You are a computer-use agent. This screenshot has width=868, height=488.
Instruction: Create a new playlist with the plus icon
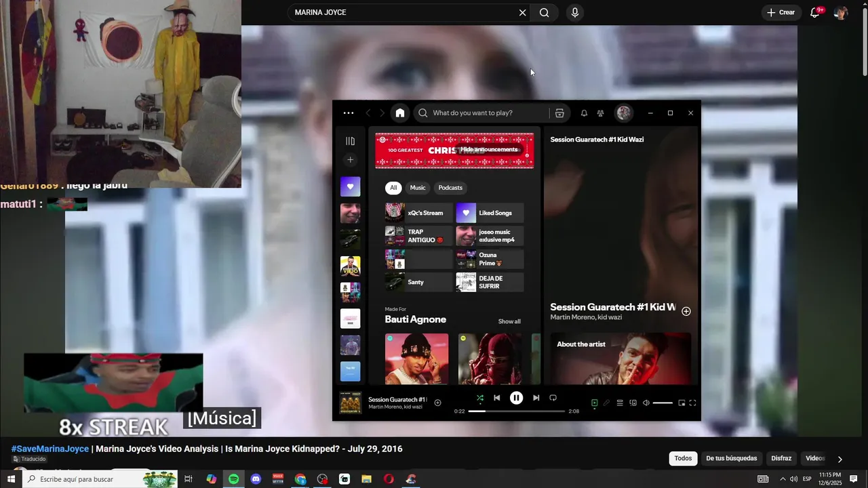pyautogui.click(x=350, y=160)
